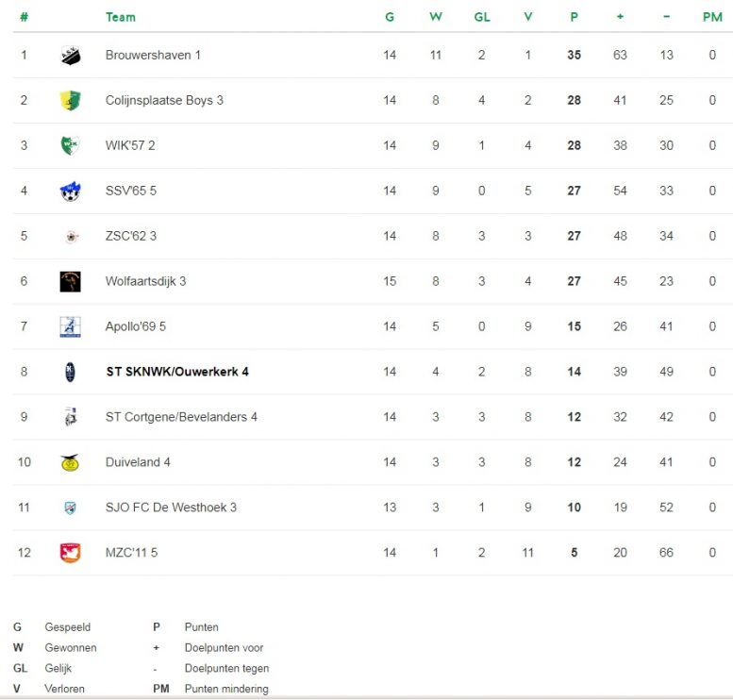Click the Brouwershaven 1 club logo
The image size is (733, 700).
pos(71,55)
